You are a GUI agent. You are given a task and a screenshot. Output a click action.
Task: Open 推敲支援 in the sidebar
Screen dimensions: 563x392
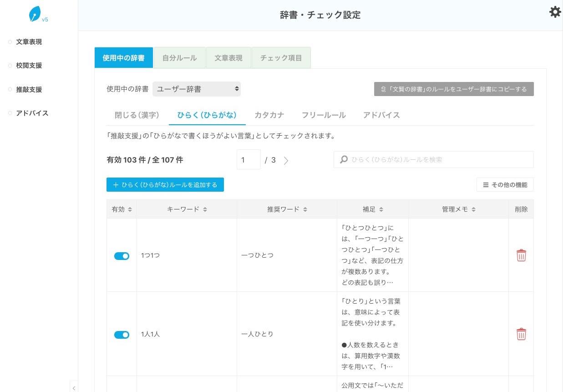(x=29, y=90)
